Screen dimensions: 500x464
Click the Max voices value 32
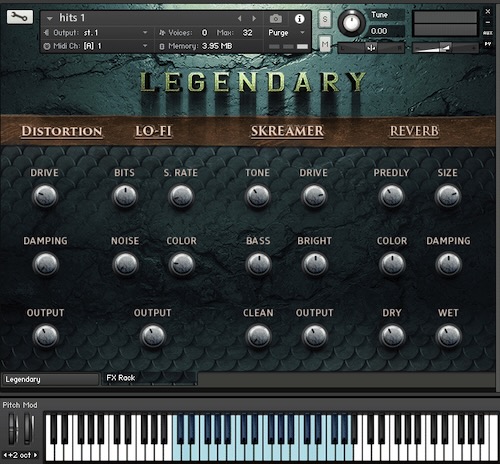(247, 33)
